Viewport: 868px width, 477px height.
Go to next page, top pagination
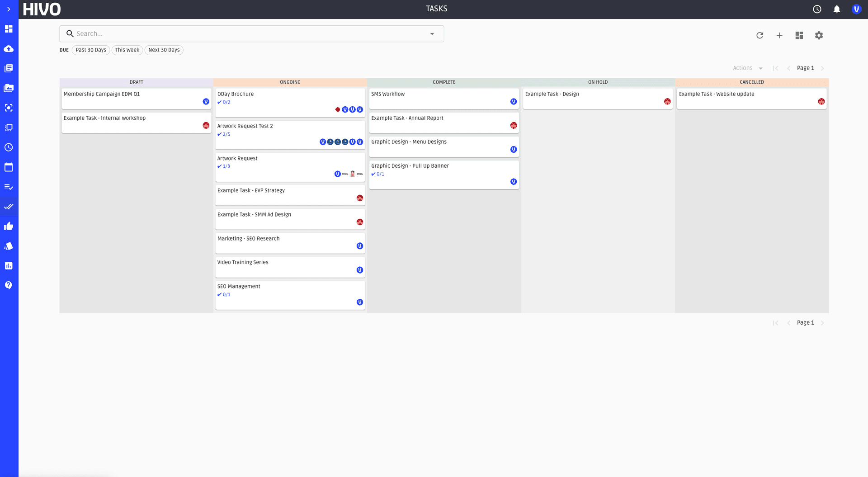click(822, 68)
